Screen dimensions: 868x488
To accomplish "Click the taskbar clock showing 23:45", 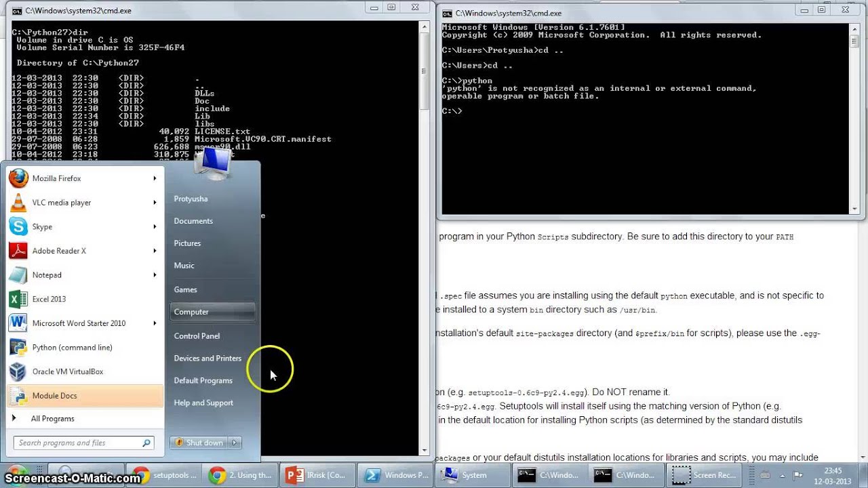I will pos(833,475).
